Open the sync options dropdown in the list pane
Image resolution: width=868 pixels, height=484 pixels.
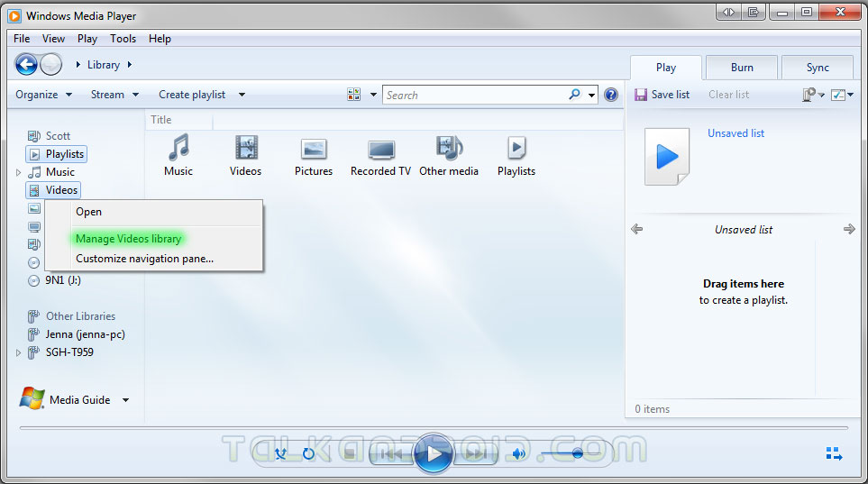(813, 95)
